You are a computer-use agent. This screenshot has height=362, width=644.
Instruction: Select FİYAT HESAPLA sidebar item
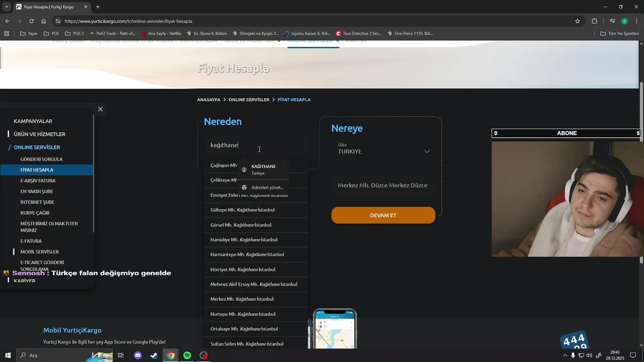pyautogui.click(x=46, y=170)
